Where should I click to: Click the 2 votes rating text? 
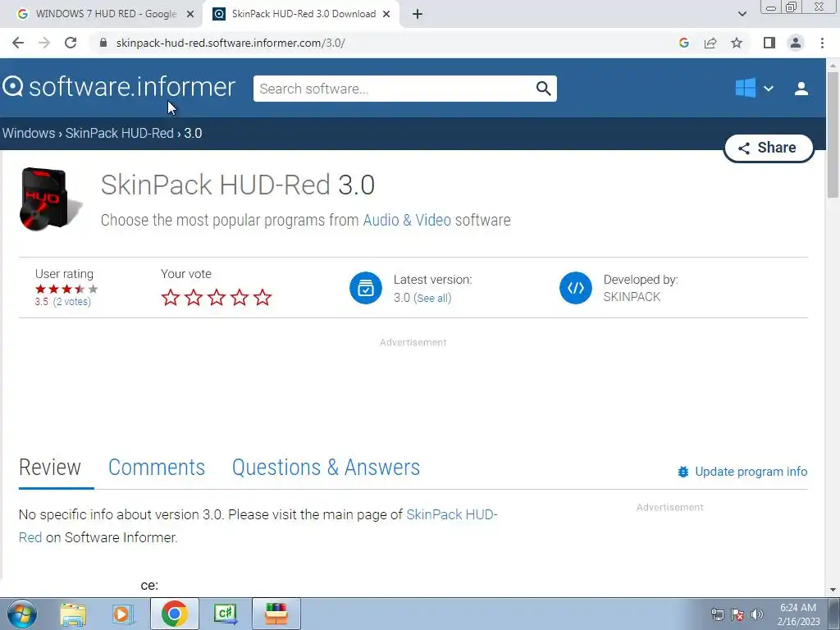point(72,302)
